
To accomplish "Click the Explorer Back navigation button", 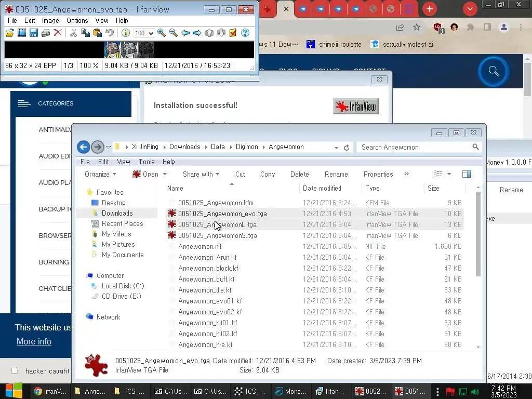I will (84, 147).
